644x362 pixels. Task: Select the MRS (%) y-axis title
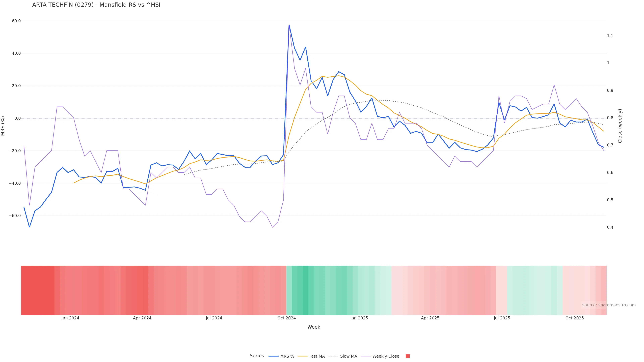point(3,126)
